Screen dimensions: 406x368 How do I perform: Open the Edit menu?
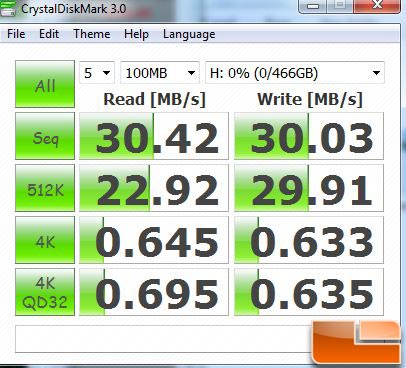point(49,34)
